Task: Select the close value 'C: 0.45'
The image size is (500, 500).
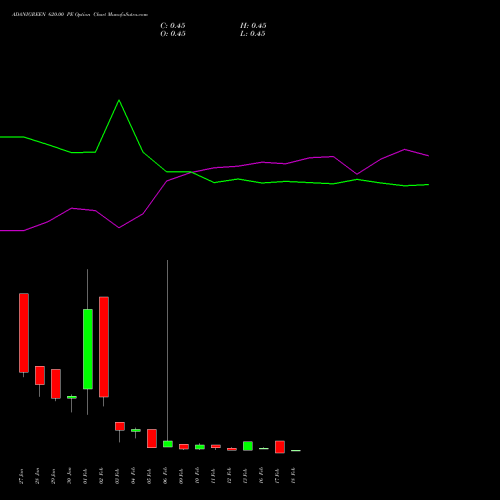Action: point(173,26)
